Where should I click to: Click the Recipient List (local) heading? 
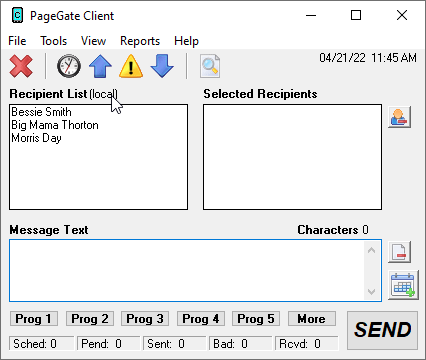pyautogui.click(x=63, y=94)
